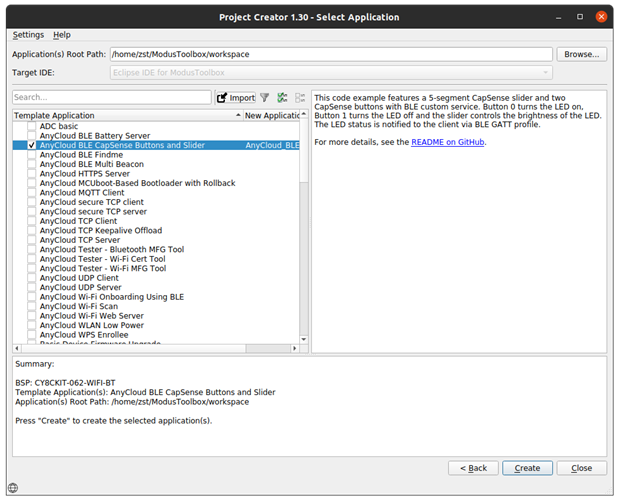Uncheck AnyCloud BLE CapSense Buttons and Slider
This screenshot has height=501, width=619.
32,145
